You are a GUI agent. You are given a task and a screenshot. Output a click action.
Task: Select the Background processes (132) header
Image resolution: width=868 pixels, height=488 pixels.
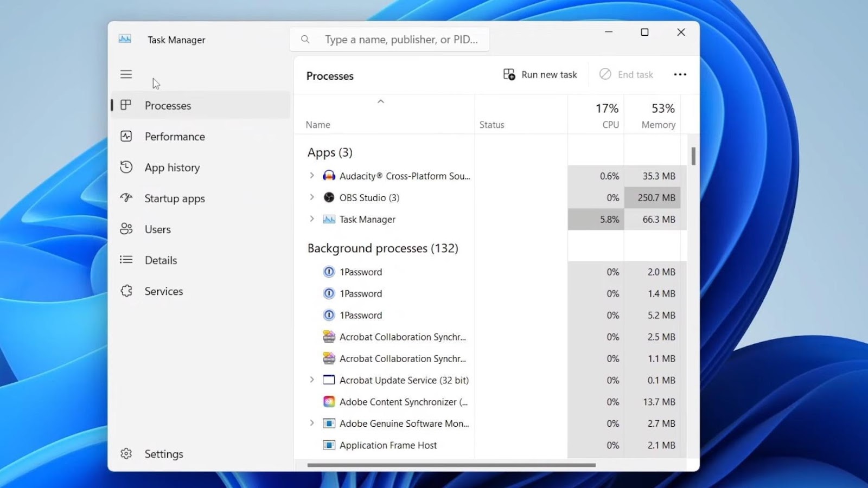click(x=383, y=248)
